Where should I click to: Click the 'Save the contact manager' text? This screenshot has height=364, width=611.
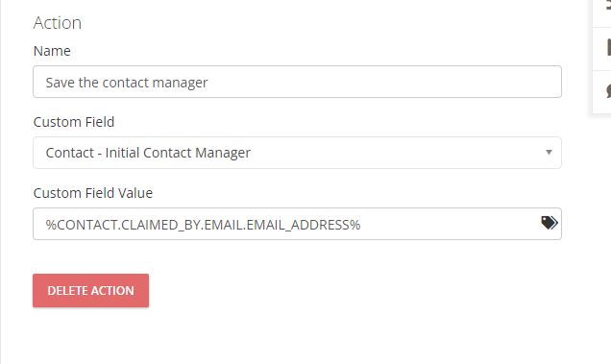127,83
